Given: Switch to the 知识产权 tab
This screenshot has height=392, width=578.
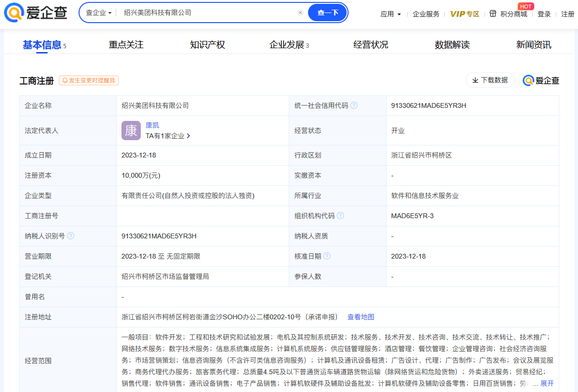Looking at the screenshot, I should pos(208,45).
